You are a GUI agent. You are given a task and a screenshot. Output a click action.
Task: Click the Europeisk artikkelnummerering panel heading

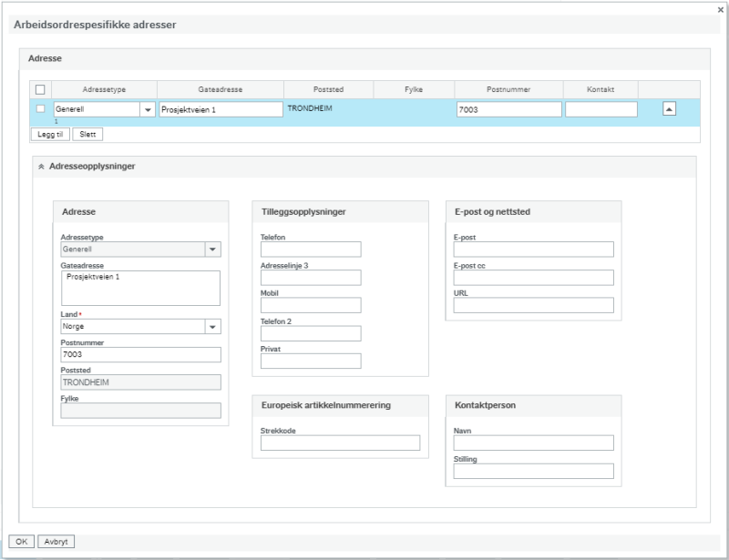[x=326, y=405]
